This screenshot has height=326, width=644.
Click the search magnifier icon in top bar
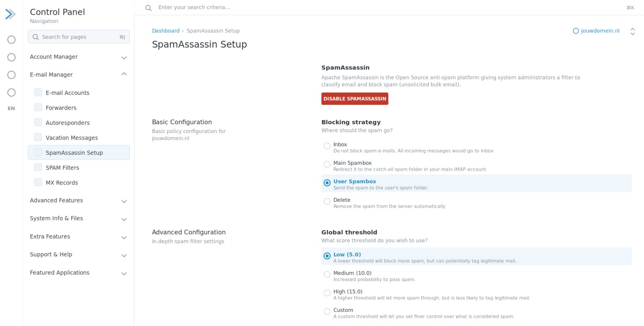pos(148,8)
